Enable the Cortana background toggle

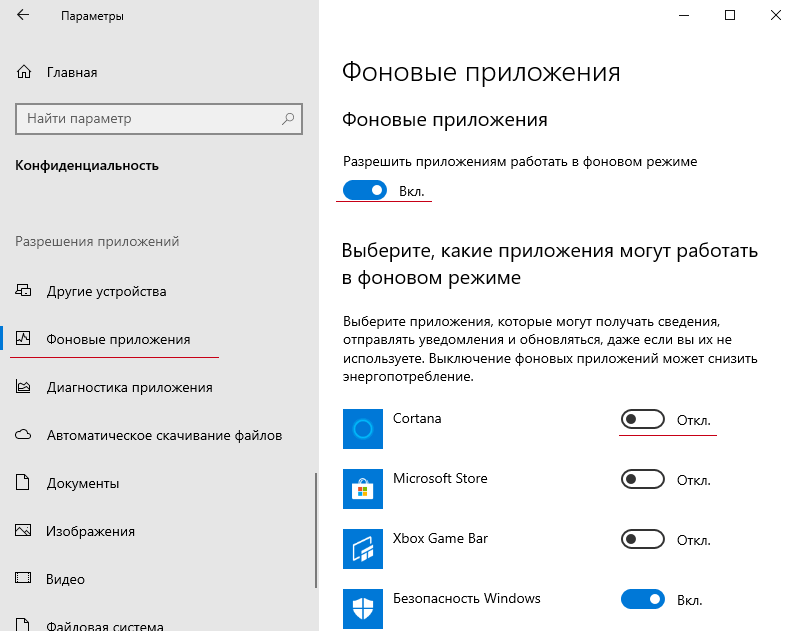tap(643, 419)
